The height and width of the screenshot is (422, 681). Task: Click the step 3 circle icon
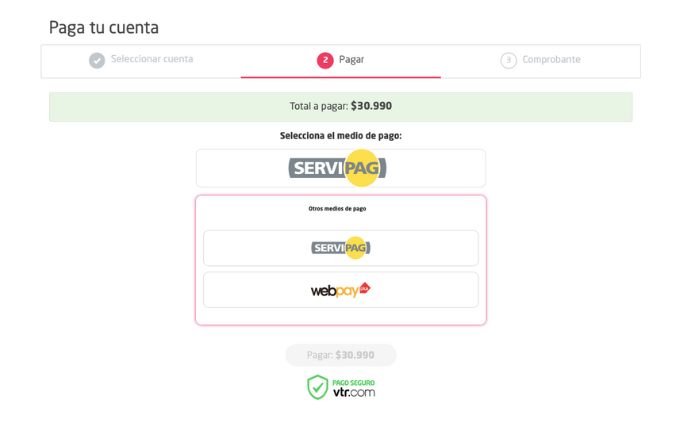pyautogui.click(x=509, y=60)
